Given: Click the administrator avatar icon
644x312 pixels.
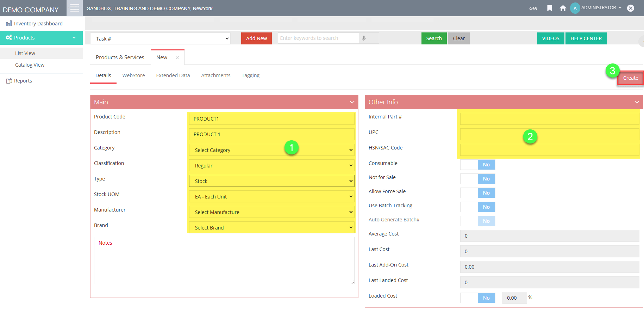Looking at the screenshot, I should 575,8.
